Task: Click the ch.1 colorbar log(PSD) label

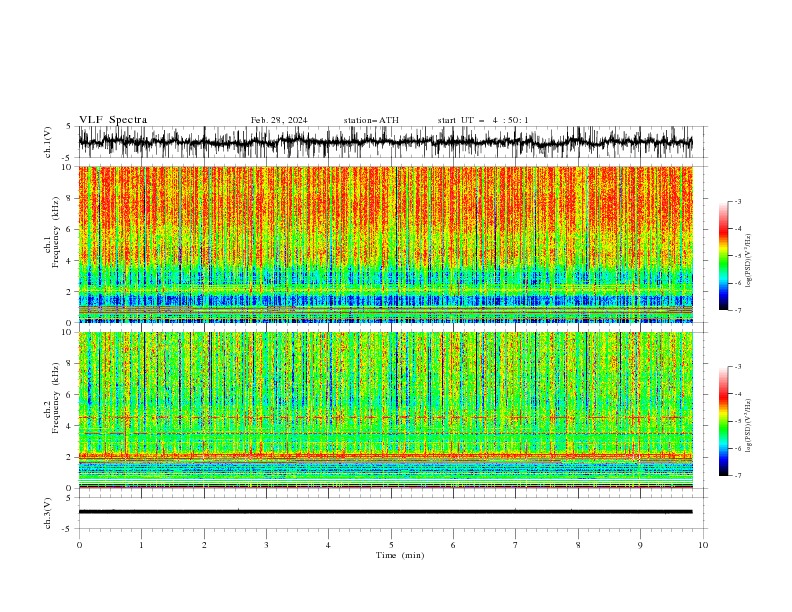Action: click(x=749, y=261)
